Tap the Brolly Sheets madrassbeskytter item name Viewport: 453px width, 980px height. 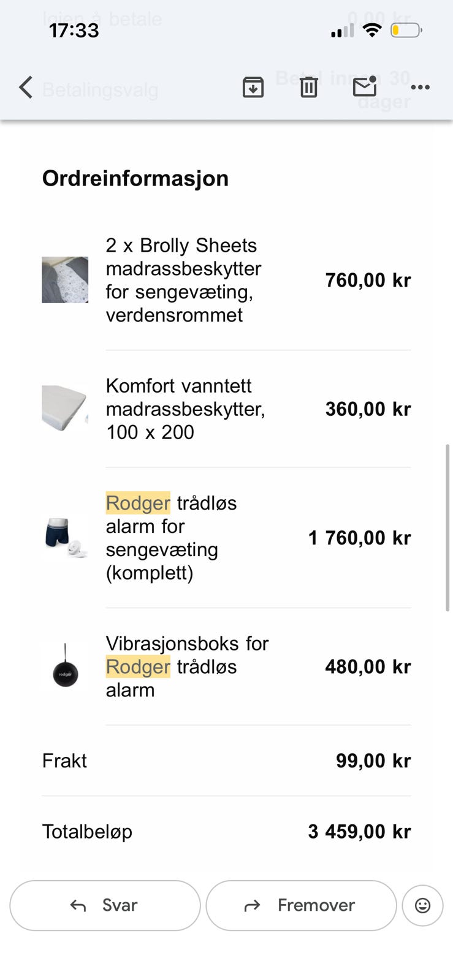coord(183,280)
